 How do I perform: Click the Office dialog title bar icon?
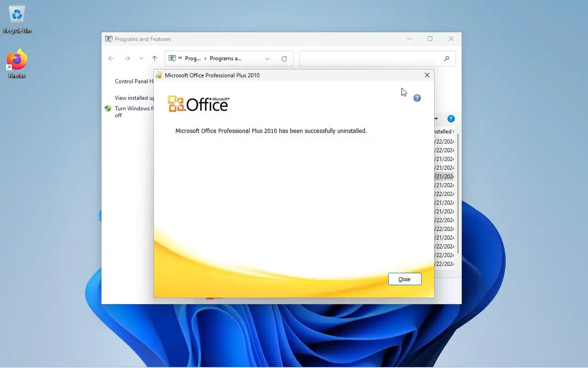[159, 75]
